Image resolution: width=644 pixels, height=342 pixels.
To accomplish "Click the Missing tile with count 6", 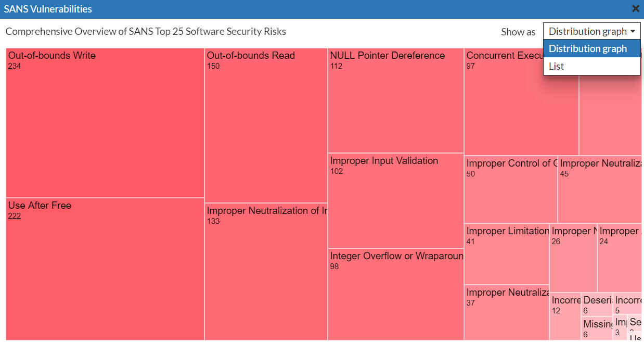I will click(x=597, y=329).
